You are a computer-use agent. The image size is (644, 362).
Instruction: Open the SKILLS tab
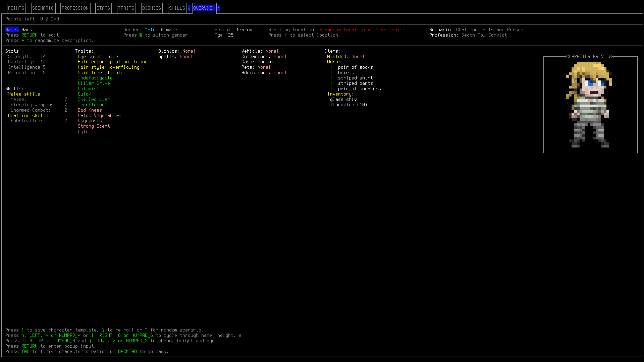[x=177, y=8]
